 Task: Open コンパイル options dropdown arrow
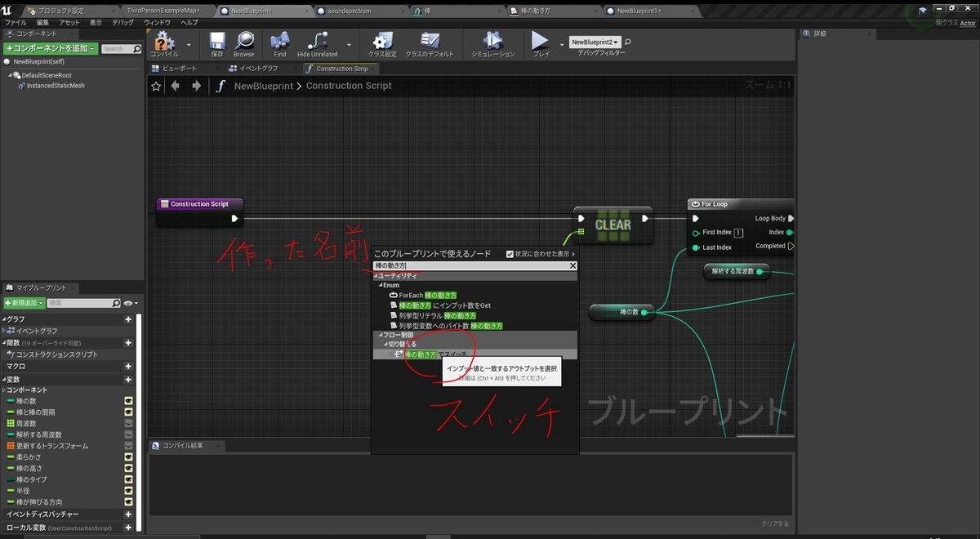tap(189, 44)
